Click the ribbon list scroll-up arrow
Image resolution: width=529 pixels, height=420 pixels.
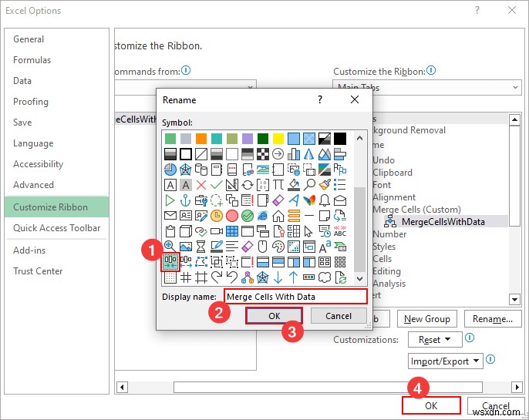point(514,119)
